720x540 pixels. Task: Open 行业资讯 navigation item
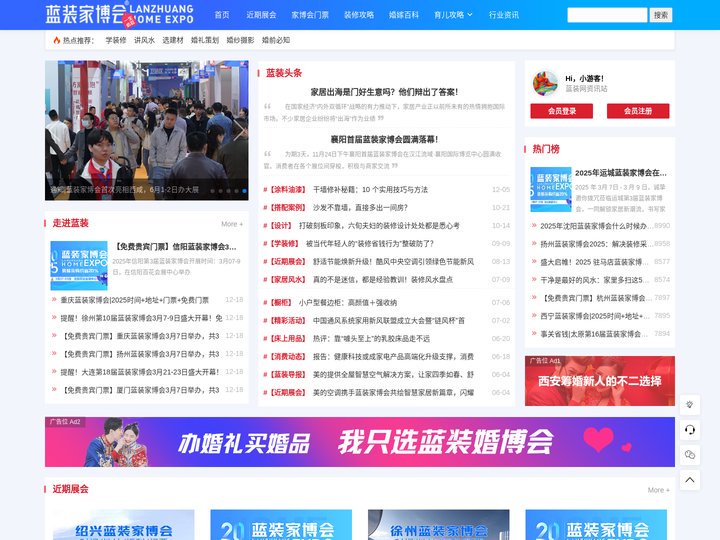click(x=504, y=15)
